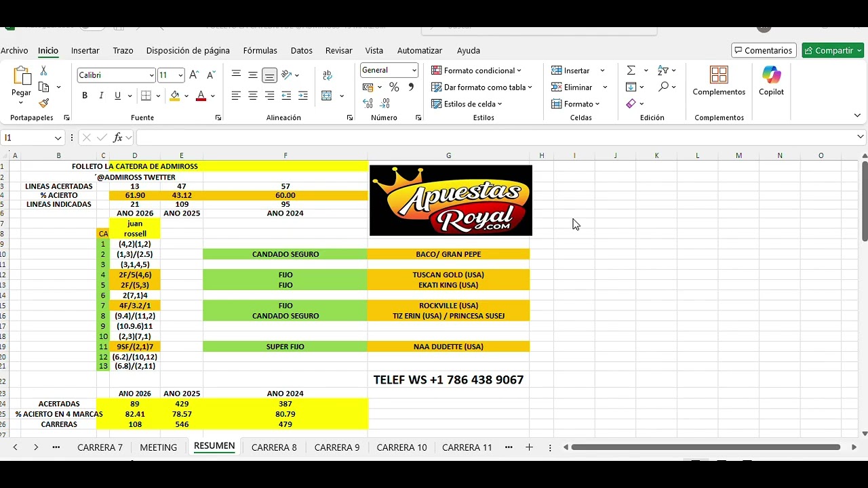Screen dimensions: 868x488
Task: Toggle underline formatting
Action: (117, 96)
